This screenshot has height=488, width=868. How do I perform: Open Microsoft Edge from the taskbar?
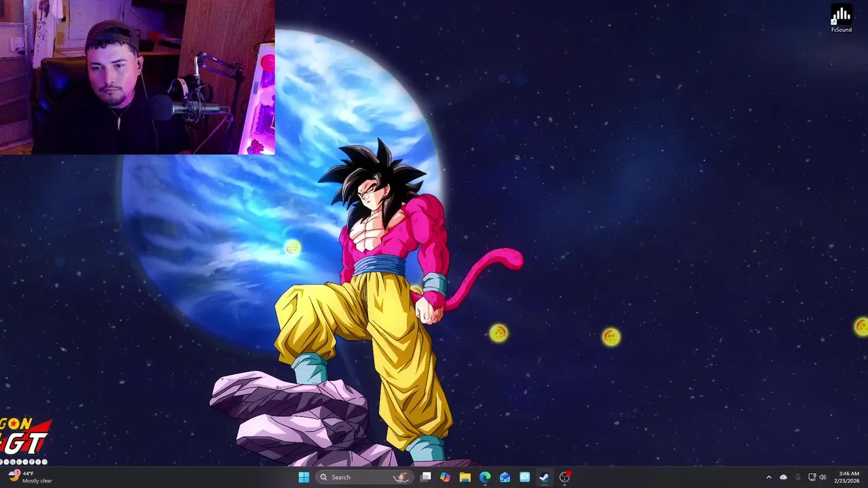point(485,477)
